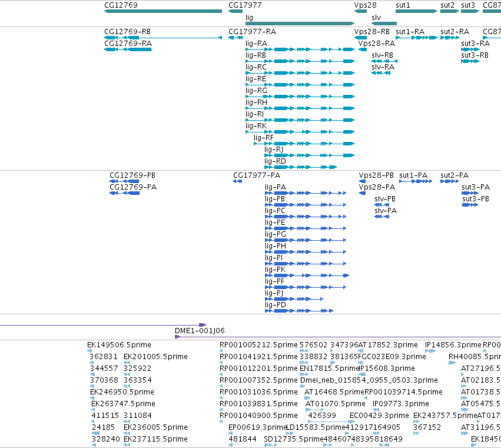Click protein CG12769-PB
501x448 pixels.
click(124, 181)
